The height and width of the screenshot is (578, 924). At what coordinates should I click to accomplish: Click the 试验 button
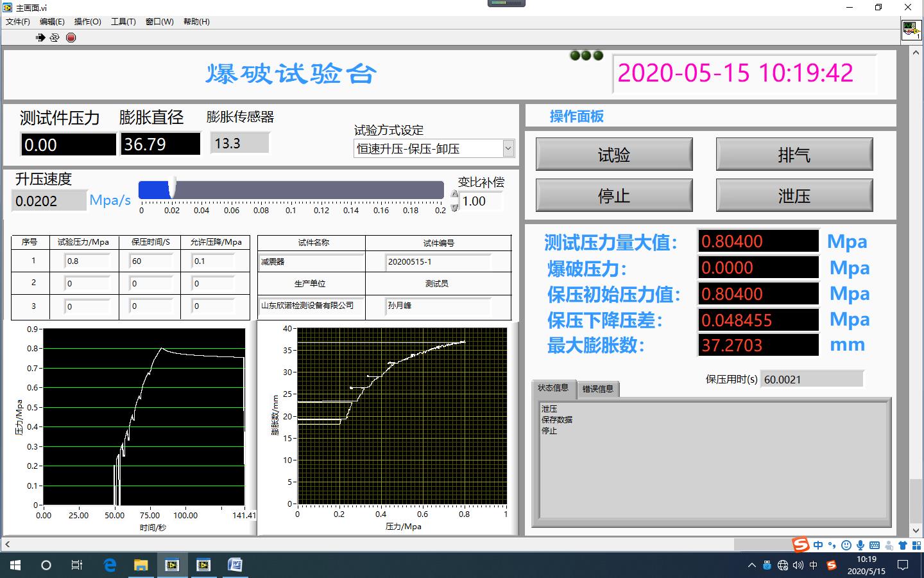[x=614, y=155]
